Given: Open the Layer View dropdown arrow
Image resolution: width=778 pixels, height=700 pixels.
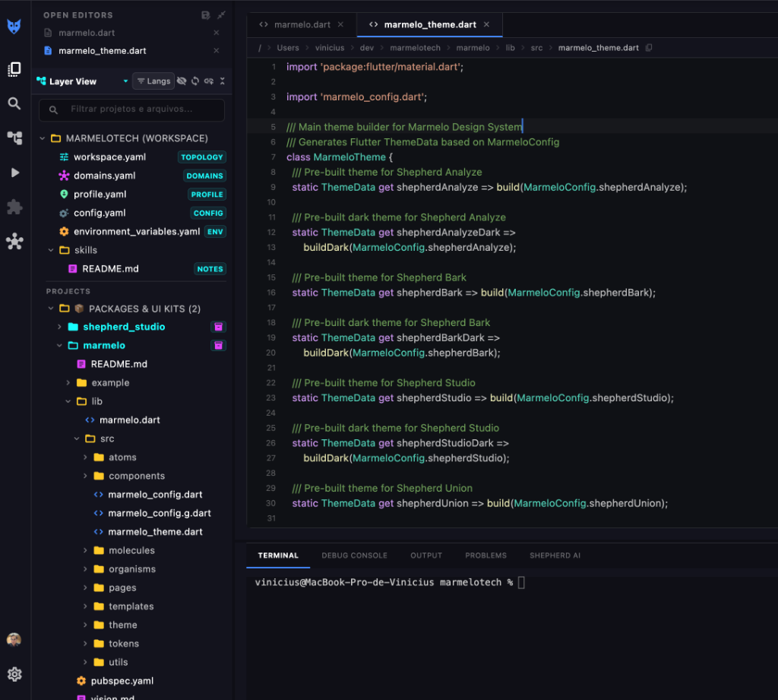Looking at the screenshot, I should 125,81.
